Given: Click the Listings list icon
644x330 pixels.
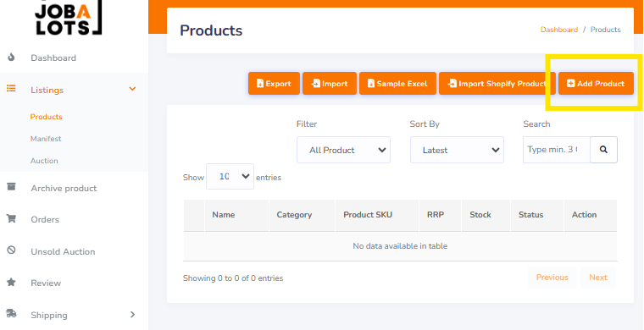Looking at the screenshot, I should 11,89.
